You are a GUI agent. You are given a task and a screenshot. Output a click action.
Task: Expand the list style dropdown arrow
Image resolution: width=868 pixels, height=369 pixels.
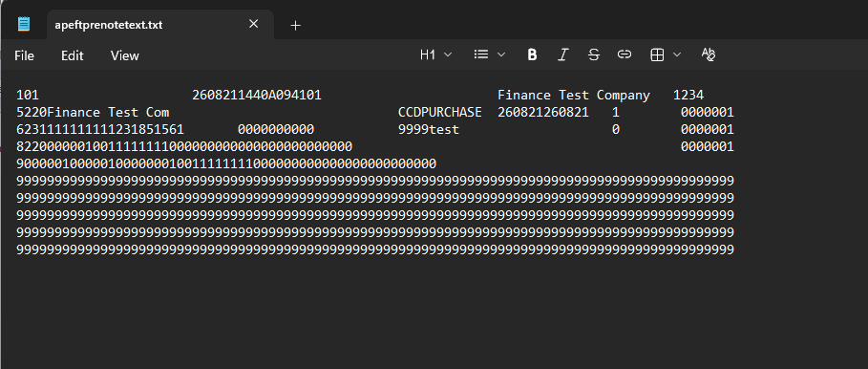(501, 54)
